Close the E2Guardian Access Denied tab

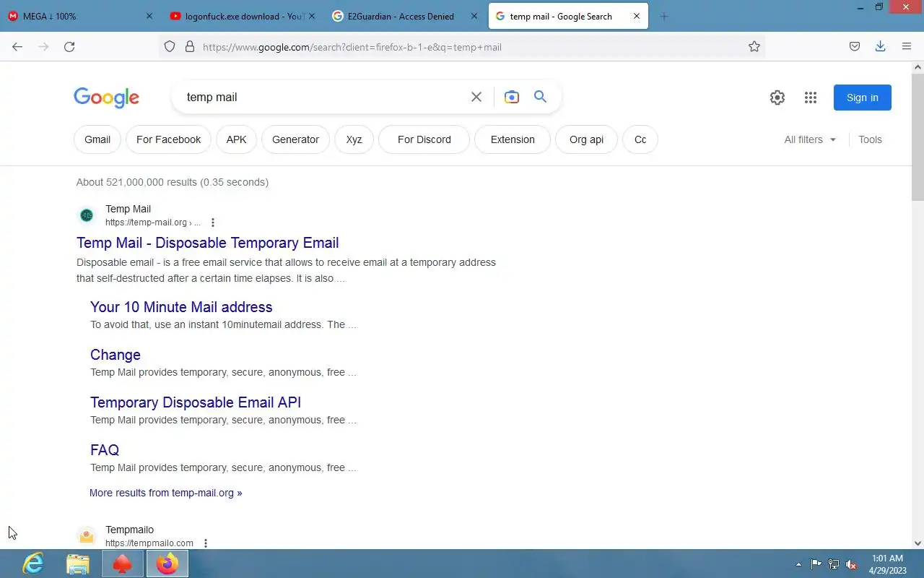pyautogui.click(x=475, y=16)
